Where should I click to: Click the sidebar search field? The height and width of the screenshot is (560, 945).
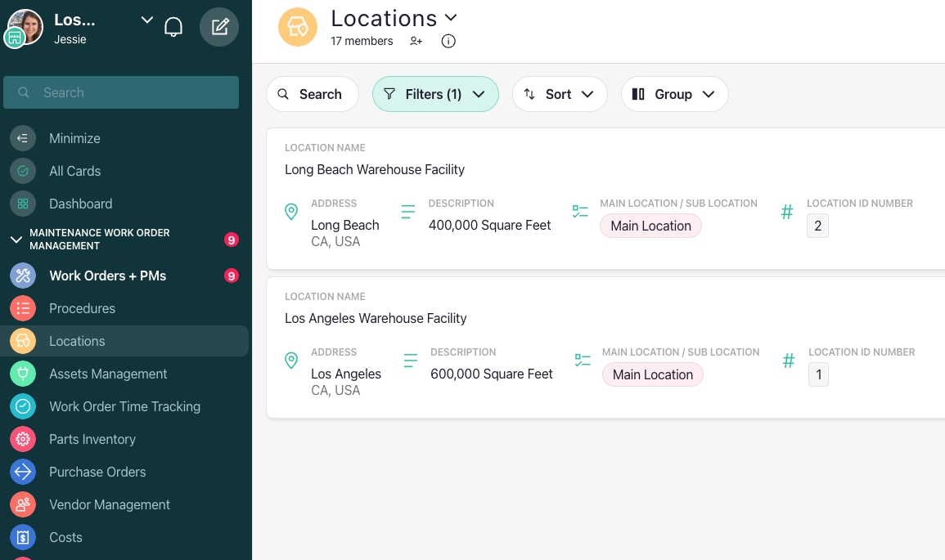point(121,92)
